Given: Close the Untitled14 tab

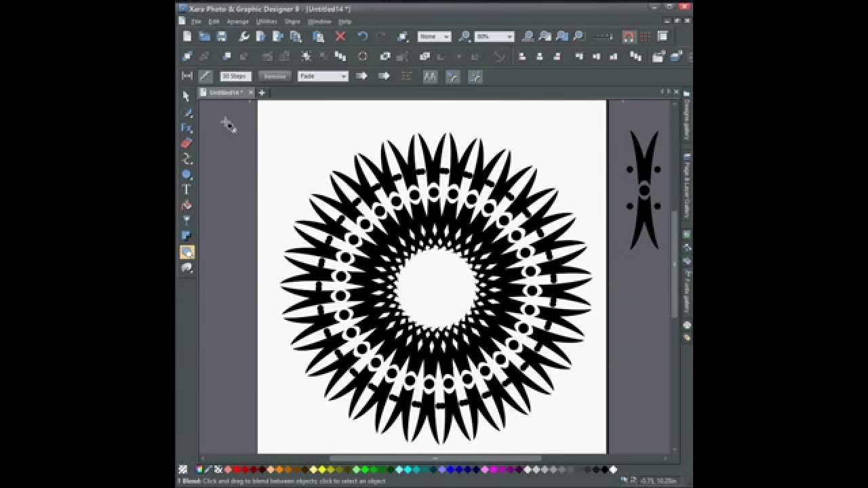Looking at the screenshot, I should pyautogui.click(x=251, y=93).
